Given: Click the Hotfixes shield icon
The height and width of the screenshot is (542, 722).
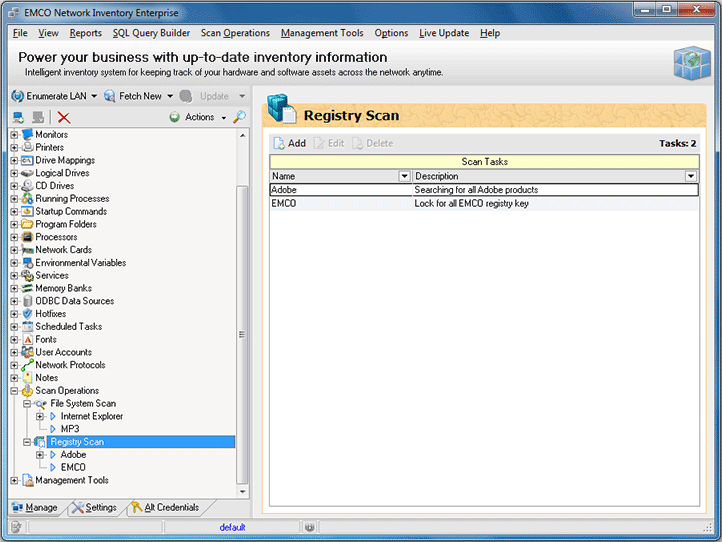Looking at the screenshot, I should tap(28, 314).
